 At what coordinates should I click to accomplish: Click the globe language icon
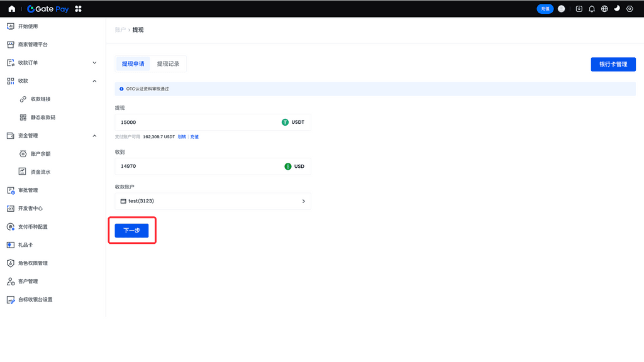604,9
